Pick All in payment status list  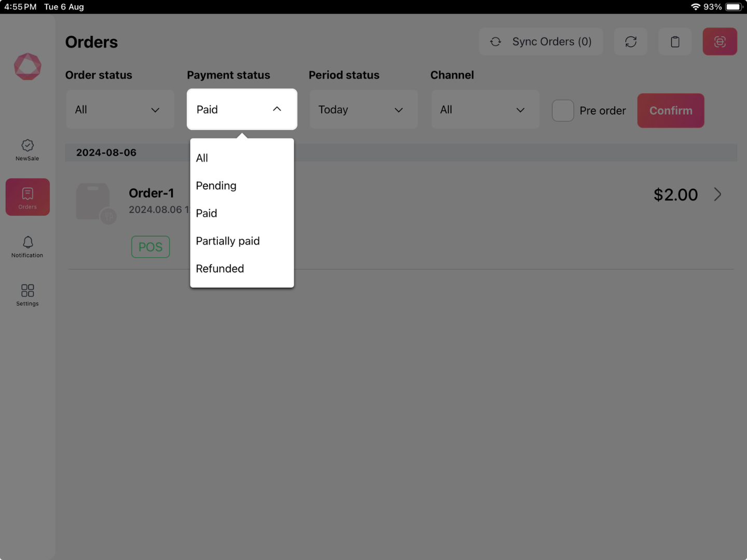click(202, 158)
